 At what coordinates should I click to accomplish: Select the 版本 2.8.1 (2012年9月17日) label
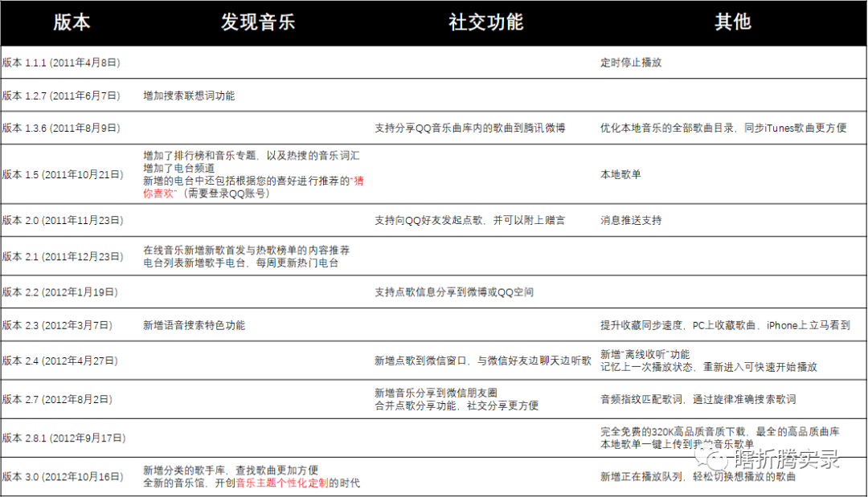pos(64,437)
